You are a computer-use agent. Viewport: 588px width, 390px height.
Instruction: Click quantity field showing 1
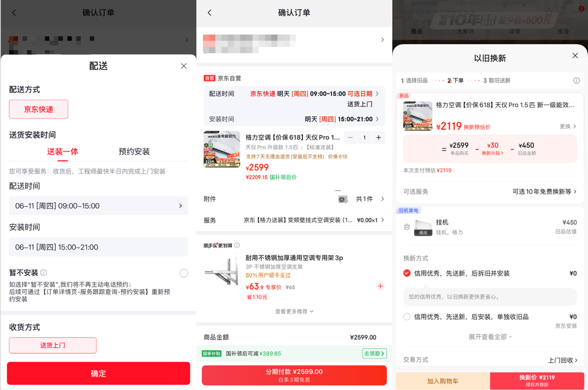coord(365,138)
